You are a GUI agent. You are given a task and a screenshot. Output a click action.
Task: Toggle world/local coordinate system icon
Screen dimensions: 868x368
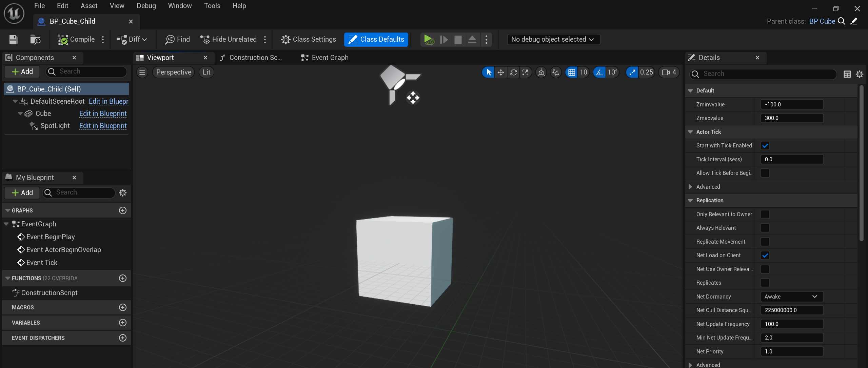point(541,72)
